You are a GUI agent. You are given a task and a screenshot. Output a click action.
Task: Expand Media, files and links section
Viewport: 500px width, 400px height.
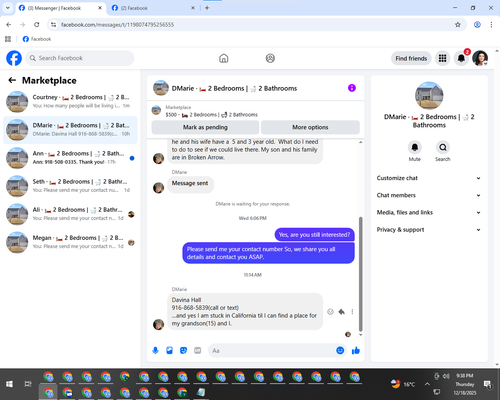click(x=429, y=212)
